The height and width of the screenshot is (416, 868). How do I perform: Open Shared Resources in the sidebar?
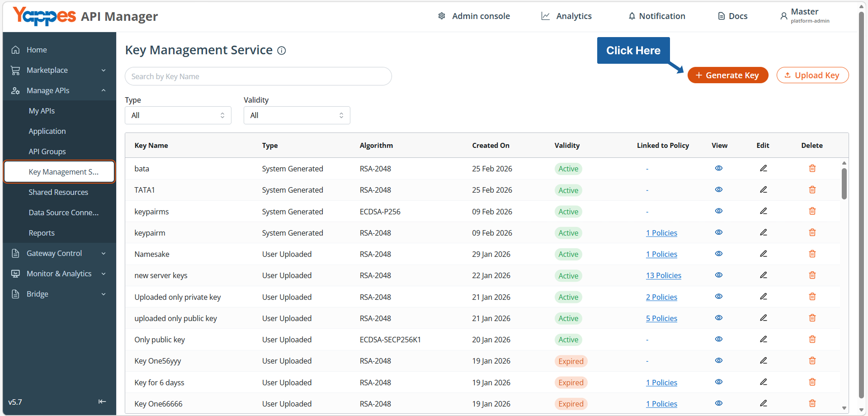coord(58,192)
